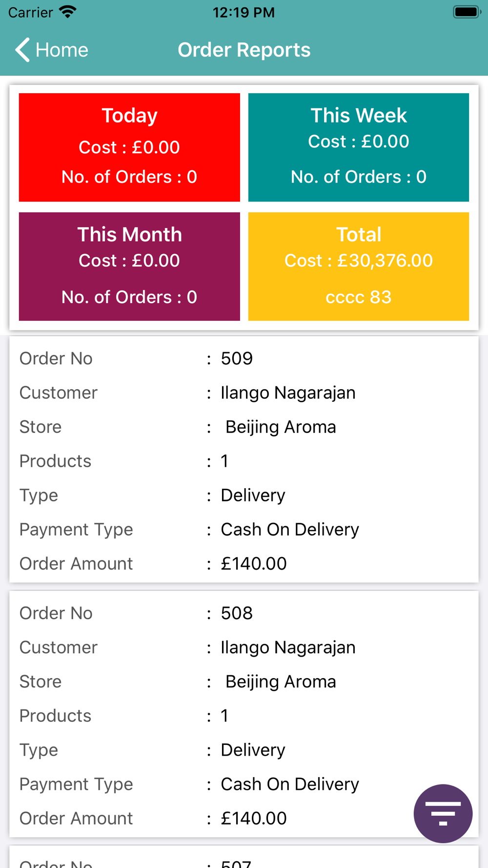Tap the £140.00 amount in order 509

click(x=254, y=563)
